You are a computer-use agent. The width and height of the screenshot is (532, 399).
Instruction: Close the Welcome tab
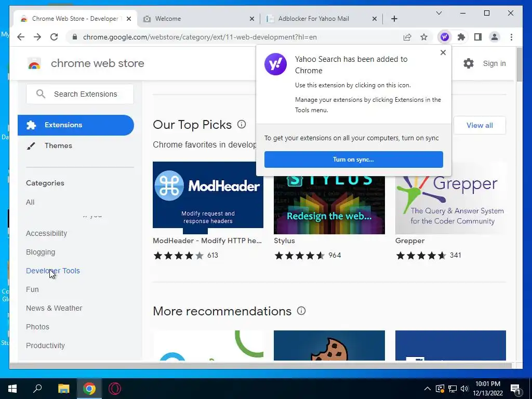click(252, 19)
